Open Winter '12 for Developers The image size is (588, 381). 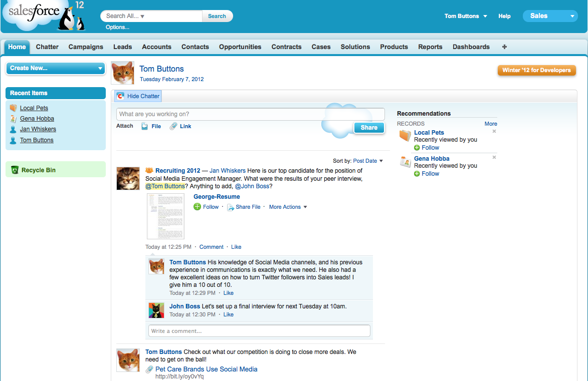[x=537, y=70]
